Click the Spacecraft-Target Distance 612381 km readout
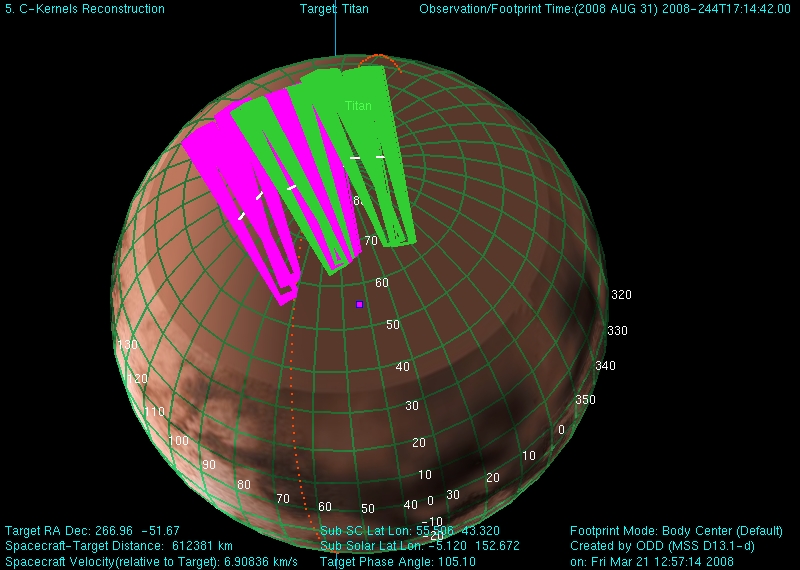This screenshot has width=800, height=570. point(119,546)
